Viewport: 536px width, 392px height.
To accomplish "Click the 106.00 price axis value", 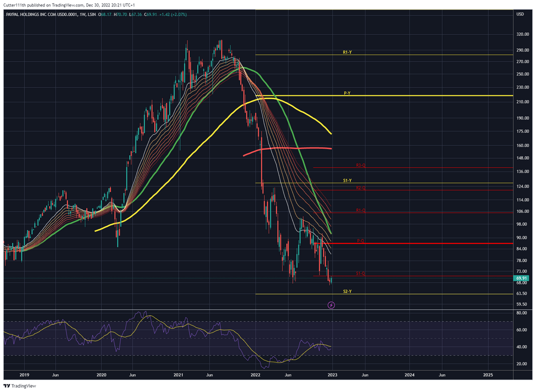I will click(523, 211).
